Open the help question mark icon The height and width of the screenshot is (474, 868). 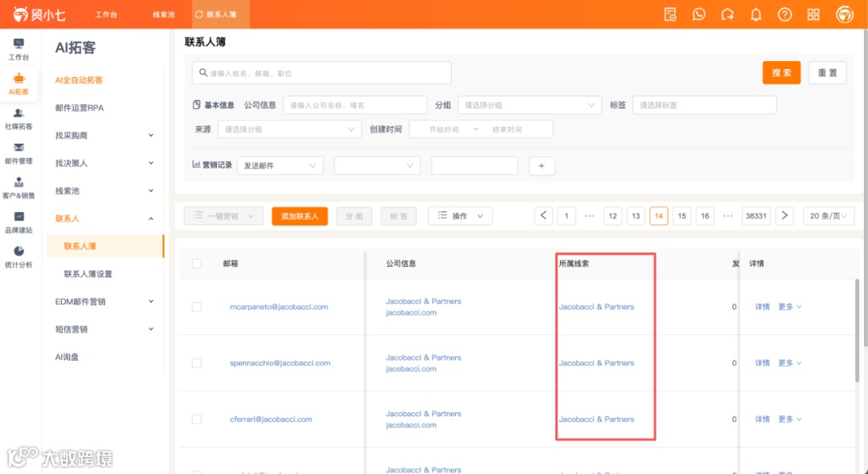pyautogui.click(x=785, y=14)
